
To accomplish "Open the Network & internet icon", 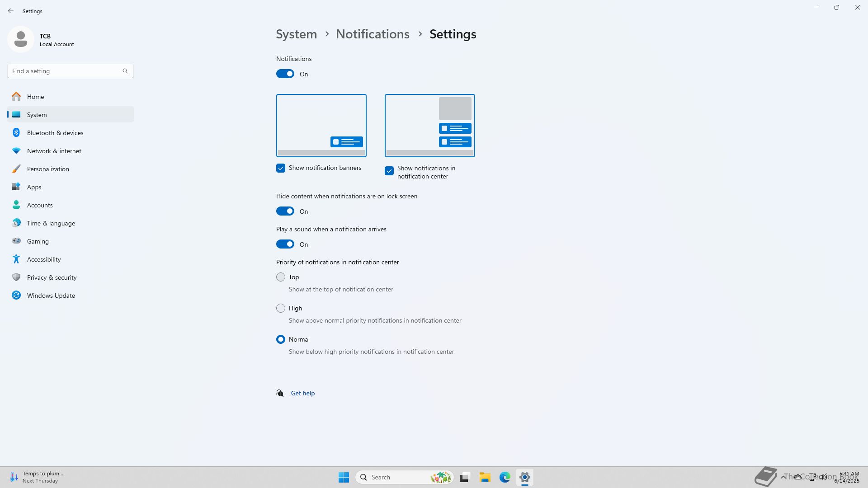I will tap(16, 151).
